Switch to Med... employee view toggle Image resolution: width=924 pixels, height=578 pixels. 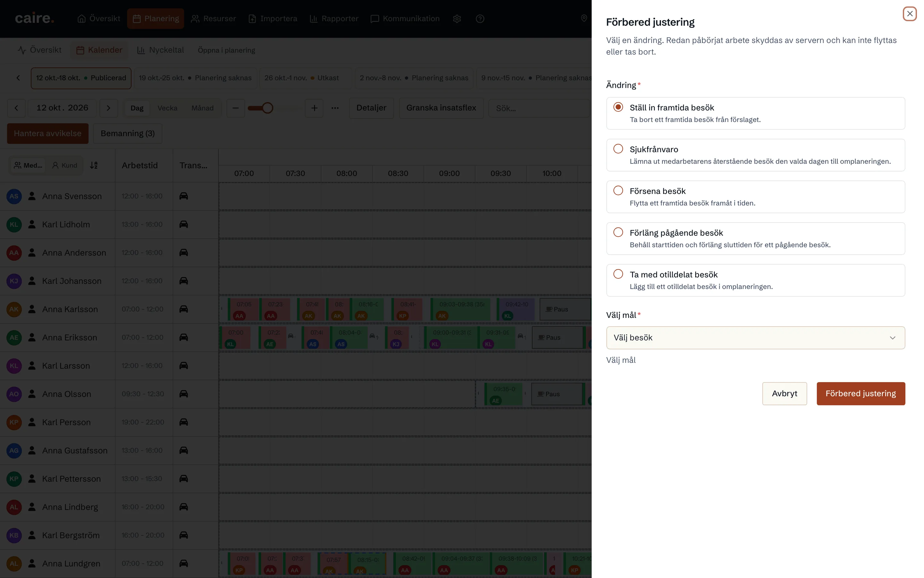click(x=28, y=165)
